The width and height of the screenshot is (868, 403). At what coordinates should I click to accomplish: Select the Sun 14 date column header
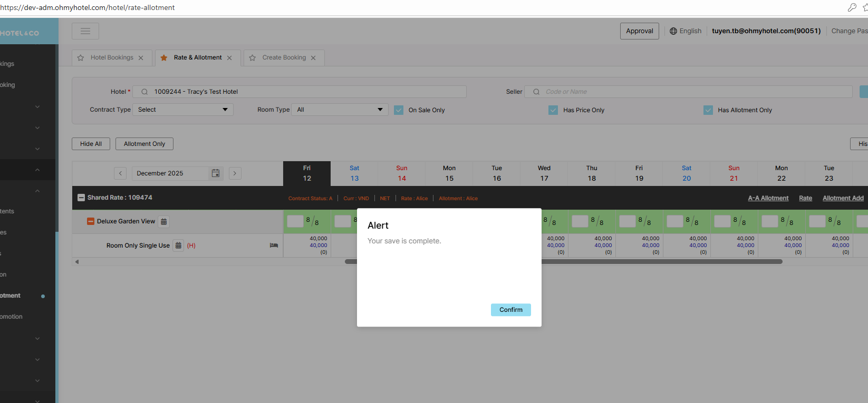click(402, 173)
